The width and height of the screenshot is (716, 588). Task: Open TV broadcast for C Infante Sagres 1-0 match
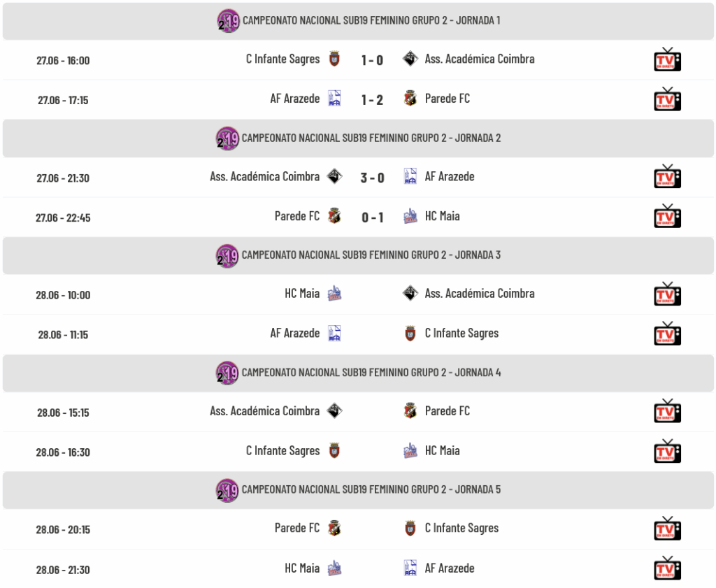click(667, 59)
